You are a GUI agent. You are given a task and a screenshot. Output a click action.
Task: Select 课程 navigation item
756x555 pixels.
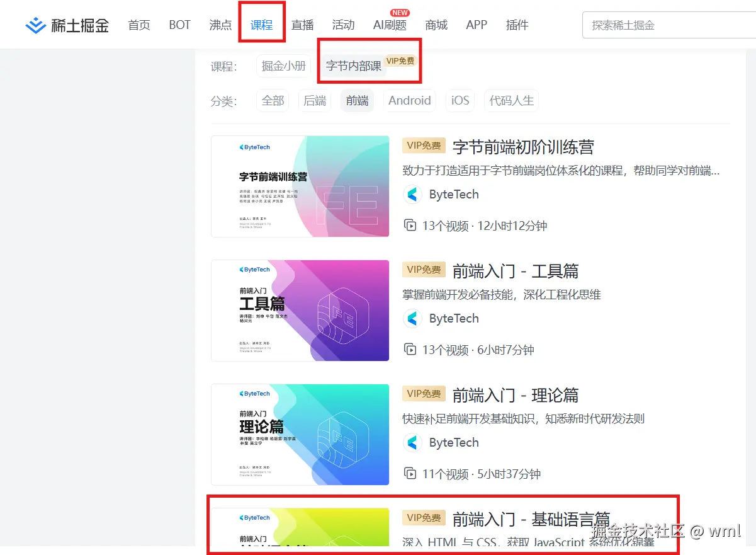coord(261,25)
